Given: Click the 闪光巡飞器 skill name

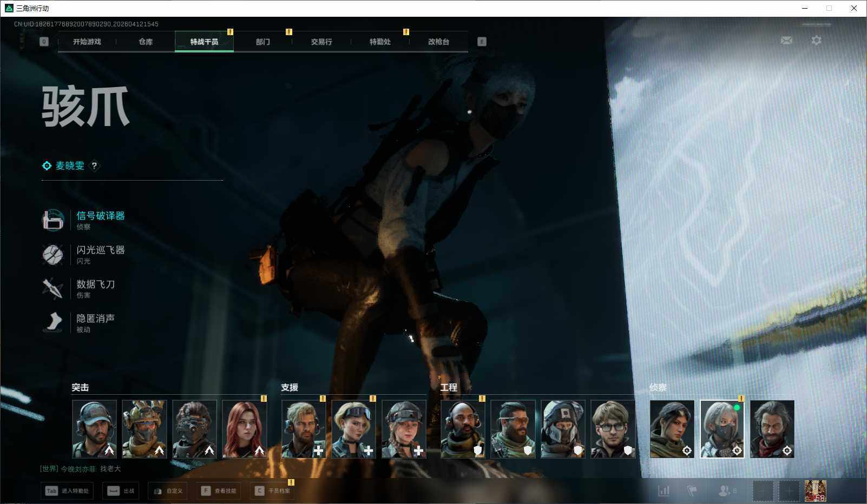Looking at the screenshot, I should (x=101, y=250).
